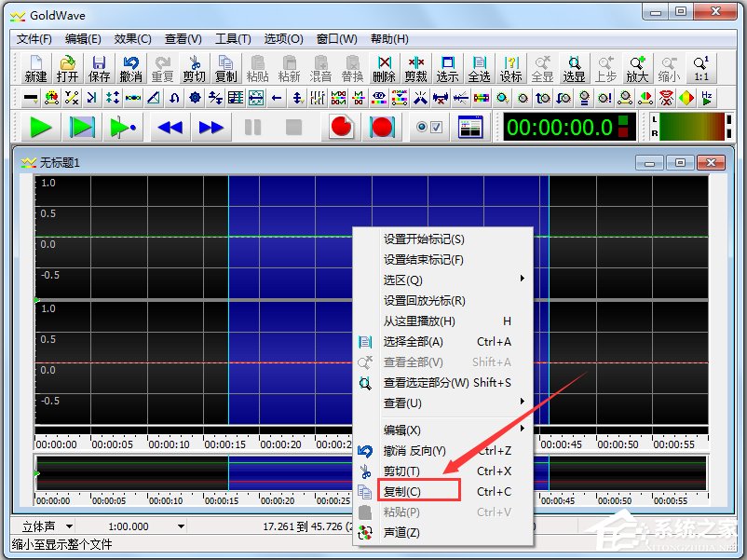This screenshot has height=560, width=747.
Task: Click the L/R level meter display
Action: coord(691,127)
